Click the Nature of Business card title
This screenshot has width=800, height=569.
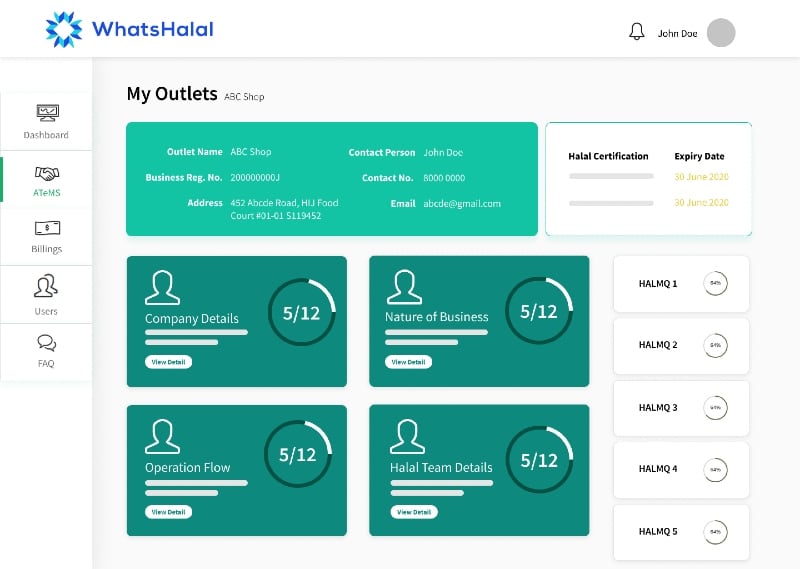437,317
